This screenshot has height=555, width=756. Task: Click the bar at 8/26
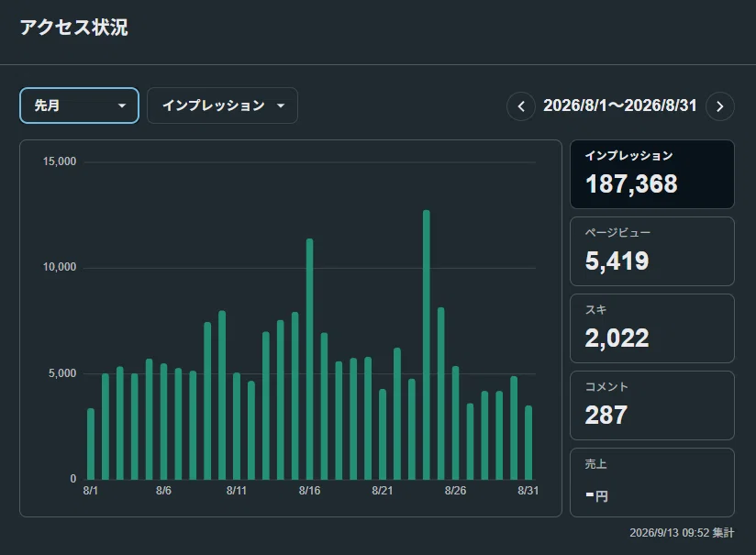455,423
